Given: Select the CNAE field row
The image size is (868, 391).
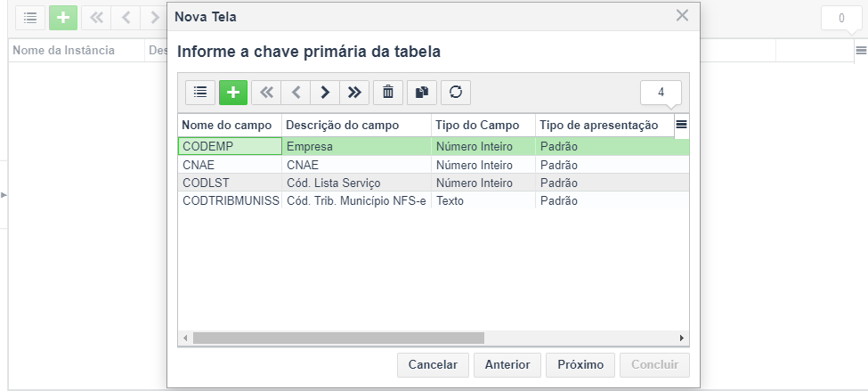Looking at the screenshot, I should (x=356, y=165).
